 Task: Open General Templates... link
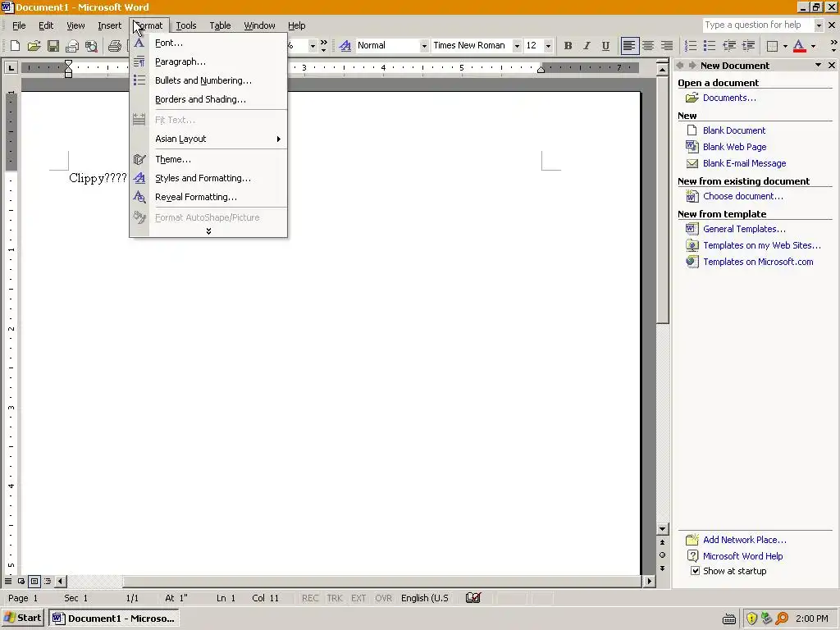pos(744,229)
